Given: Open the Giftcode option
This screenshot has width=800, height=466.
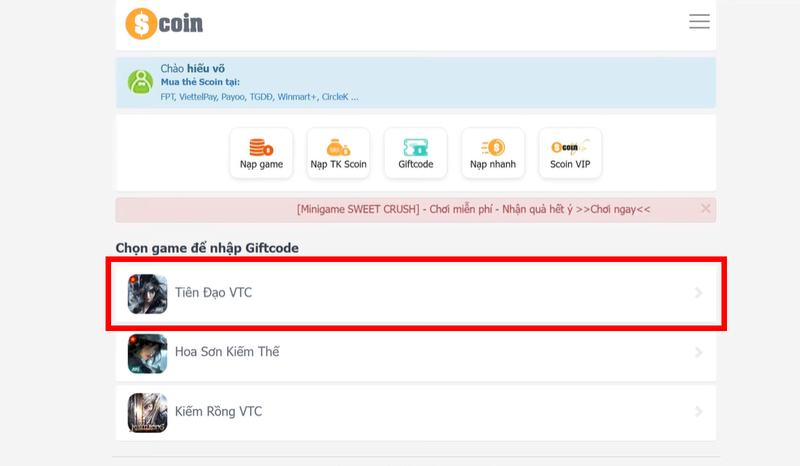Looking at the screenshot, I should click(x=416, y=153).
